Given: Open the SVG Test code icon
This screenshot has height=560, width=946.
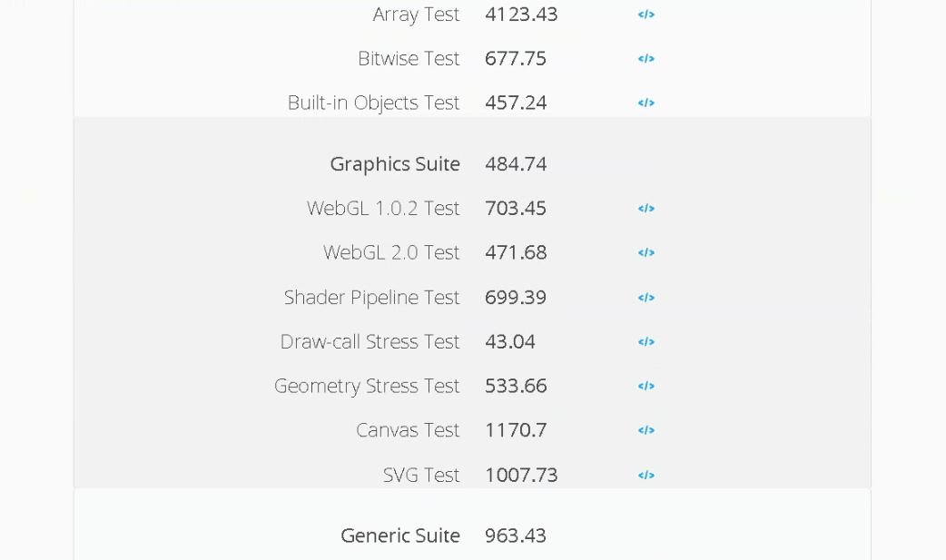Looking at the screenshot, I should tap(645, 475).
